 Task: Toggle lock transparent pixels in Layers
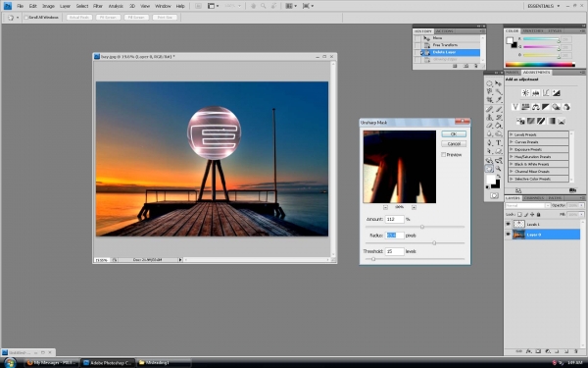519,214
